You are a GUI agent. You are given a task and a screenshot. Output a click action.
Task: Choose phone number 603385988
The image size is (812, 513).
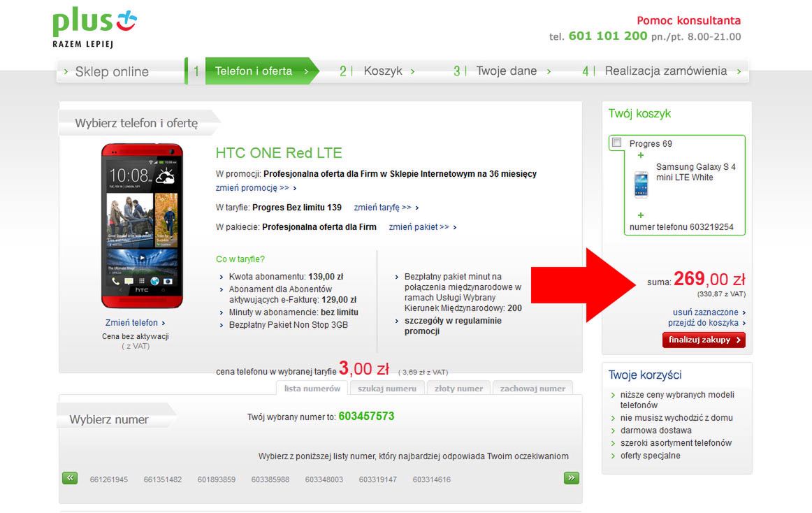(x=270, y=480)
